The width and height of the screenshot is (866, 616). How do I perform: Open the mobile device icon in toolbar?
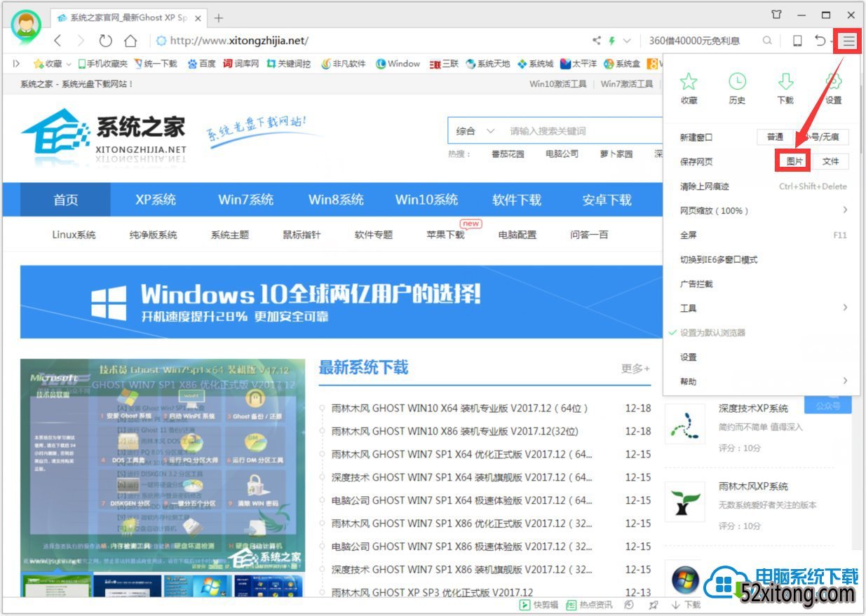coord(797,41)
